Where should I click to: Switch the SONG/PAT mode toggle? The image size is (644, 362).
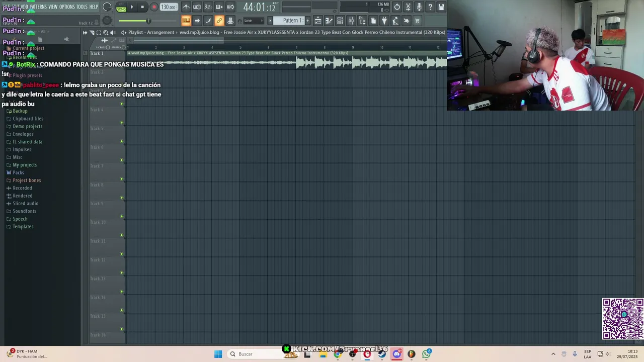pyautogui.click(x=121, y=7)
